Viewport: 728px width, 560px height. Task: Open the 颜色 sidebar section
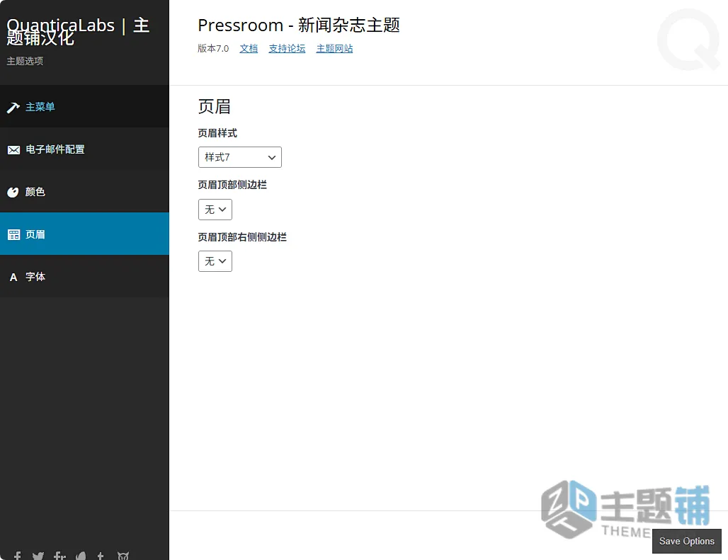coord(84,192)
